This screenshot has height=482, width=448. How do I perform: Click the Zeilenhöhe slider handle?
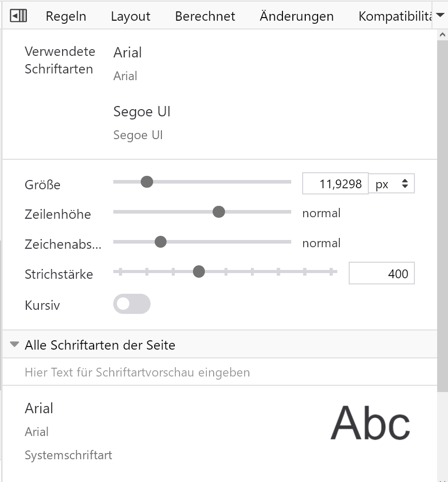(x=219, y=212)
